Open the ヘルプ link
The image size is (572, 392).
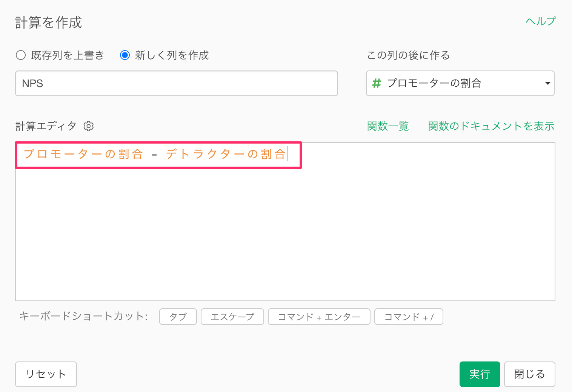click(541, 21)
